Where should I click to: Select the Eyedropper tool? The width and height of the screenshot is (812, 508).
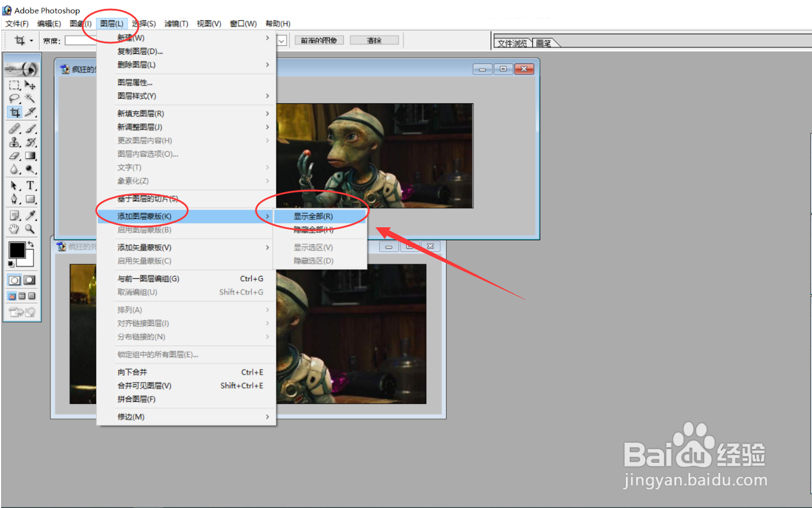pos(30,215)
